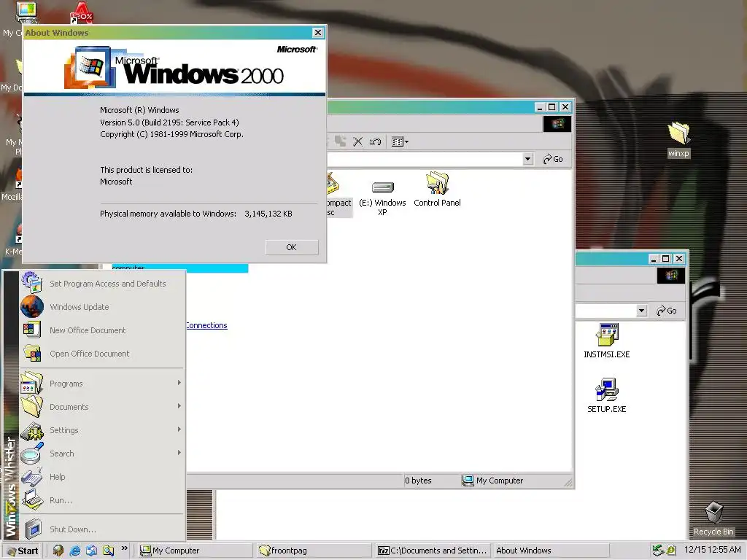This screenshot has height=560, width=747.
Task: Click the 0 bytes status bar text
Action: coord(418,481)
